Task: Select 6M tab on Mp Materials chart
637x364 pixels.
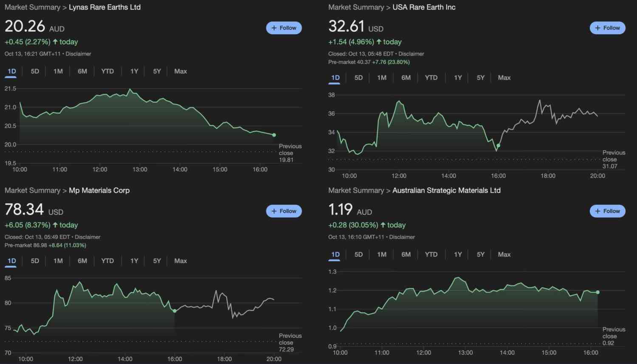Action: point(82,261)
